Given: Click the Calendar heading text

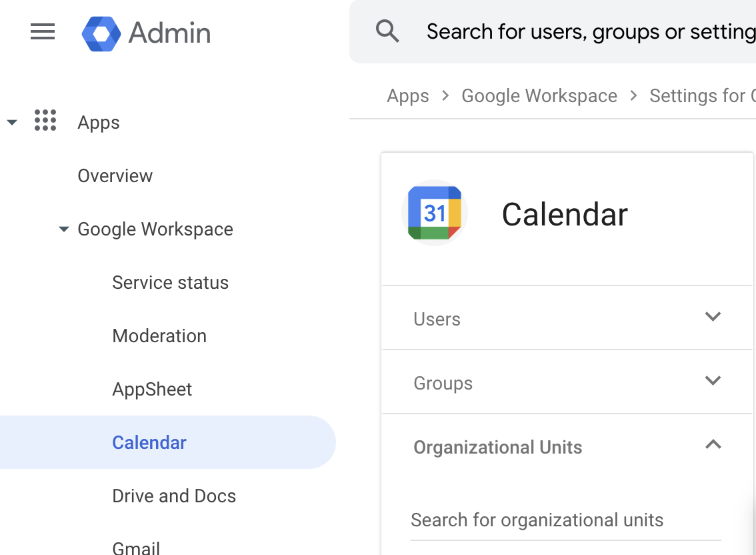Looking at the screenshot, I should 565,214.
